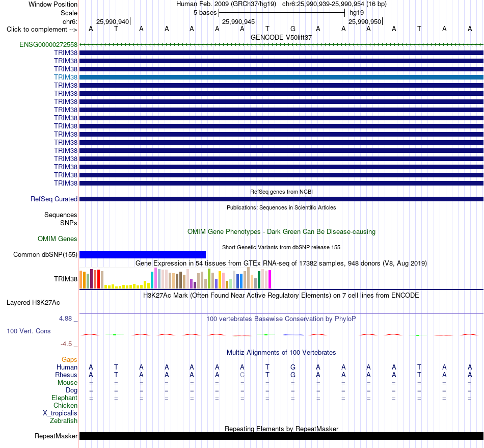
Task: Click the Zebrafish alignment row label
Action: coord(64,421)
